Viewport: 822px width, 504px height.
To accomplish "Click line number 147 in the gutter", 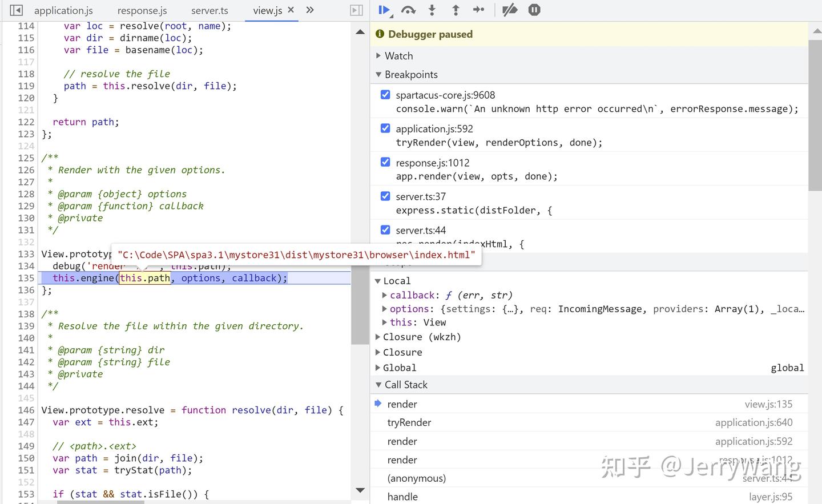I will (26, 422).
